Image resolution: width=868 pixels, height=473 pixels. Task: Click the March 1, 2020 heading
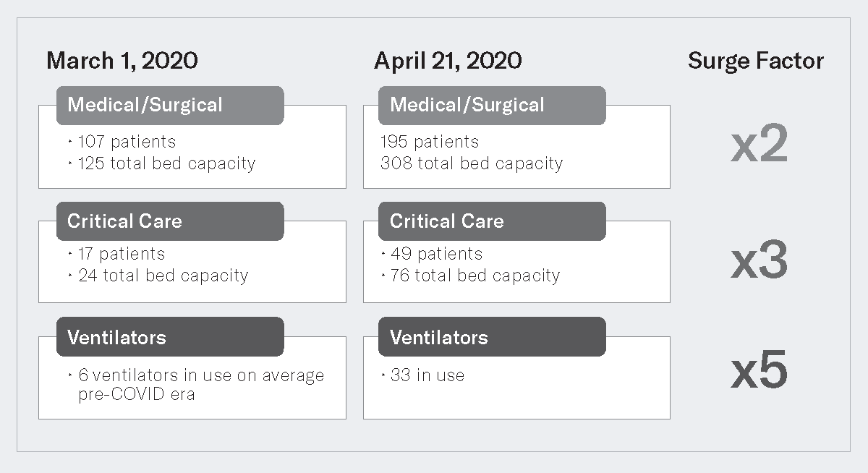point(122,61)
